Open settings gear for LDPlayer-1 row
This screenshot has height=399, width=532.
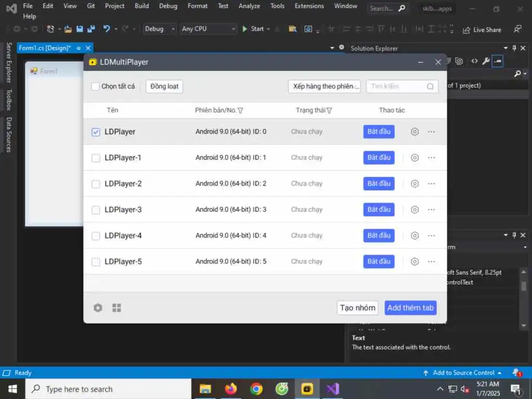(x=415, y=158)
